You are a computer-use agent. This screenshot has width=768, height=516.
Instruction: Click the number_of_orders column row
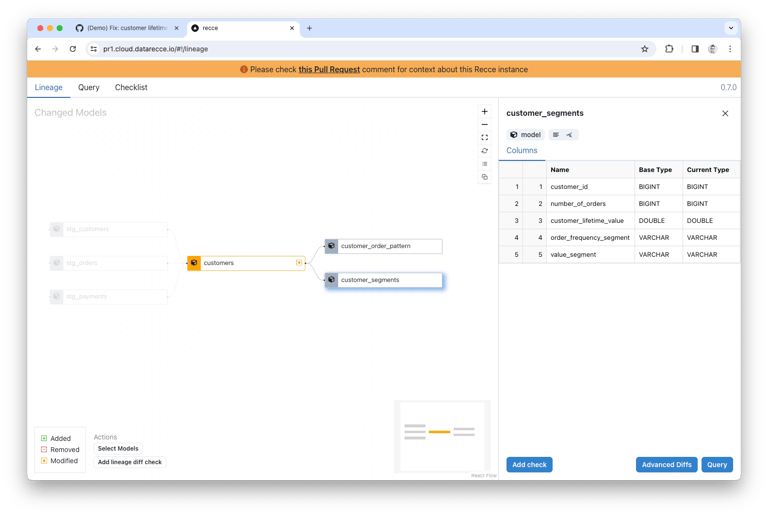(x=619, y=204)
